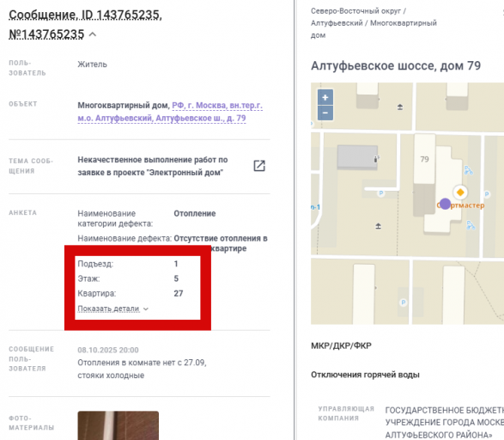This screenshot has height=440, width=504.
Task: Click parking icon near building 79
Action: pos(381,193)
